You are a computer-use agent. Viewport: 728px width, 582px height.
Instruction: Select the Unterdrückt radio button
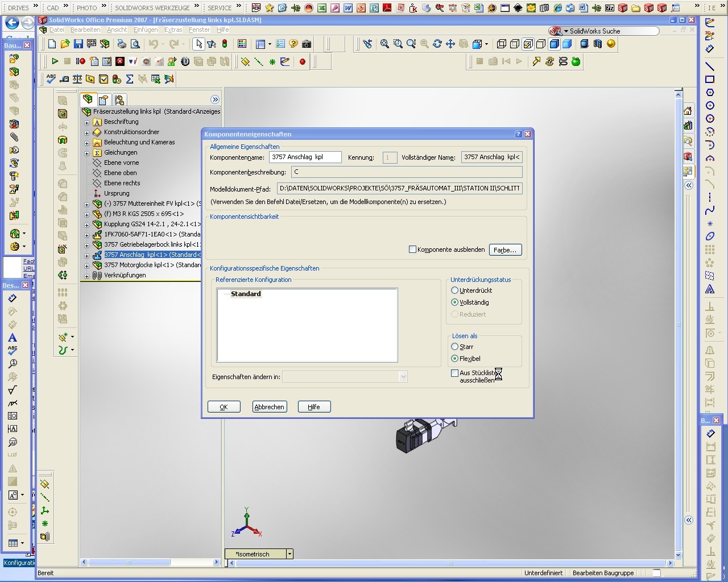[454, 290]
